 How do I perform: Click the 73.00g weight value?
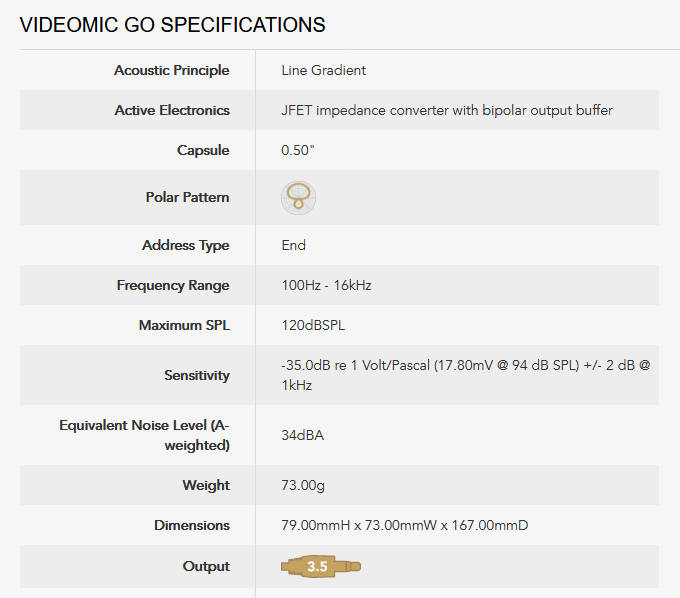[x=305, y=485]
